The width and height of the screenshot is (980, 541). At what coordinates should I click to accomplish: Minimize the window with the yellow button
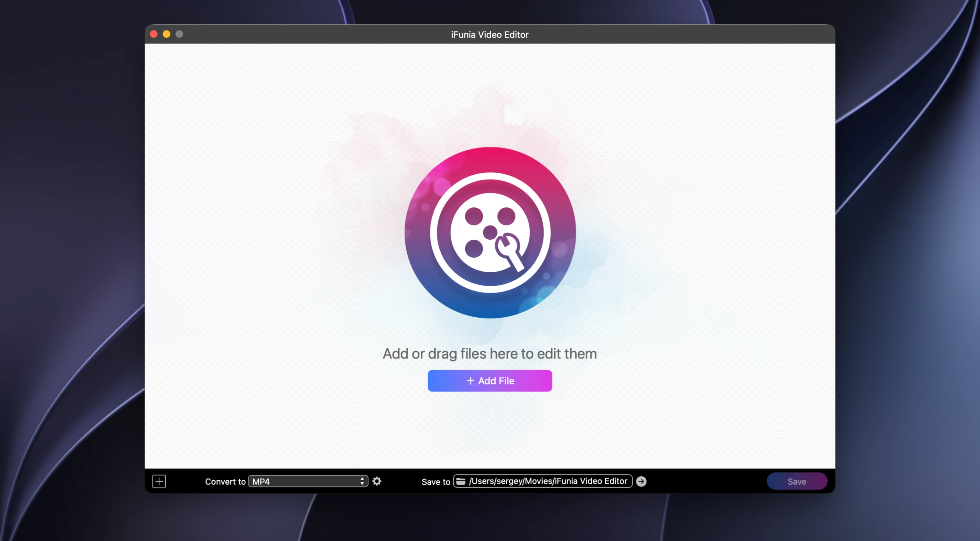tap(166, 34)
